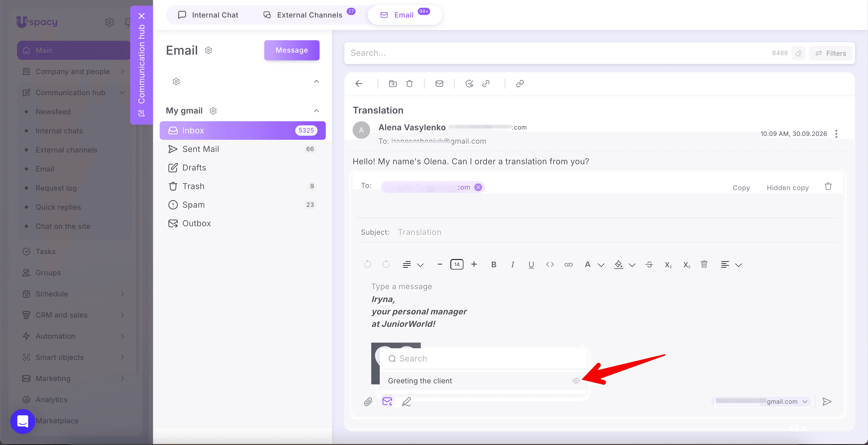The height and width of the screenshot is (445, 868).
Task: Click the attach file paperclip icon
Action: (x=368, y=401)
